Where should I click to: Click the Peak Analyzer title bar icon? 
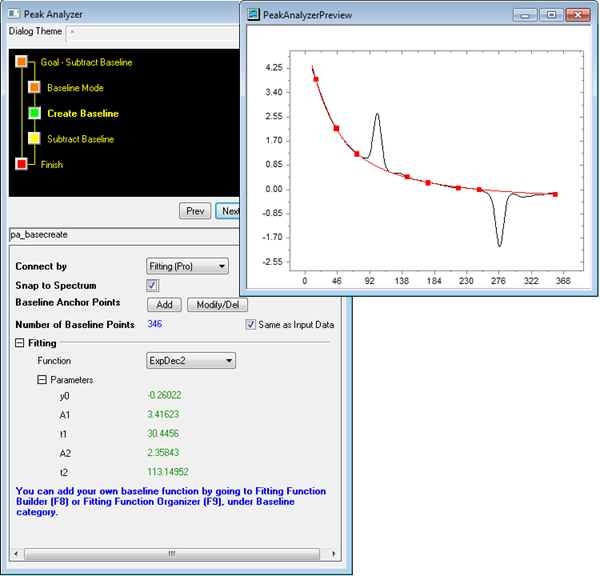12,14
